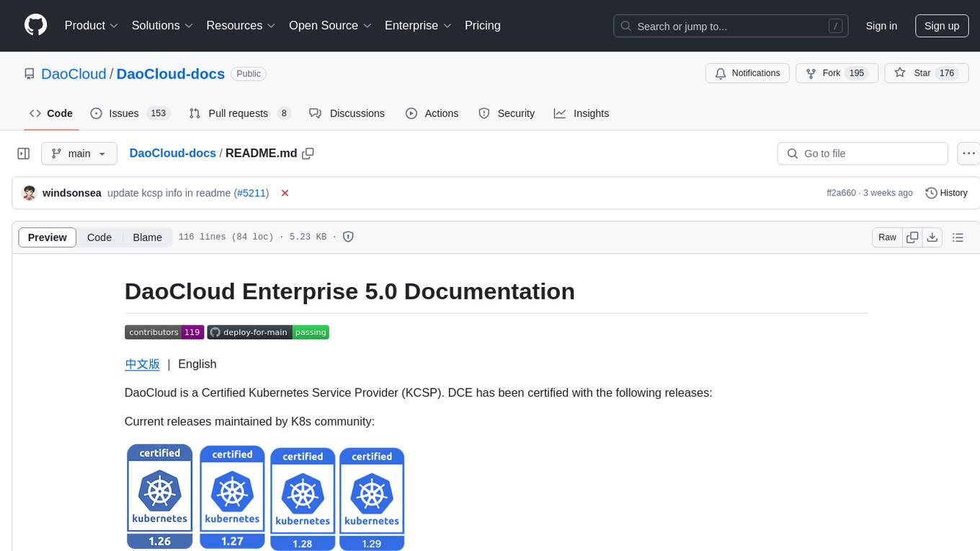View failed checks status X icon
The image size is (980, 551).
pyautogui.click(x=285, y=193)
